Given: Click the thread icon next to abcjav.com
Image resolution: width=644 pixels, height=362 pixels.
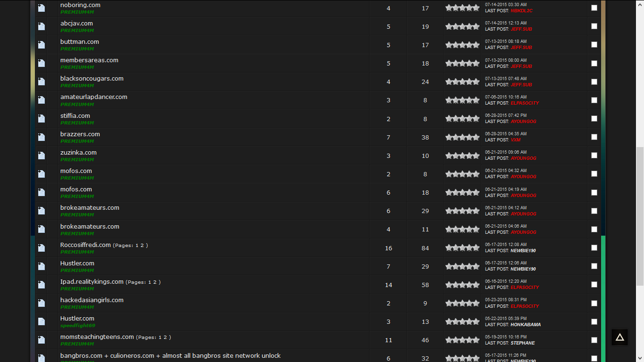Looking at the screenshot, I should [41, 26].
